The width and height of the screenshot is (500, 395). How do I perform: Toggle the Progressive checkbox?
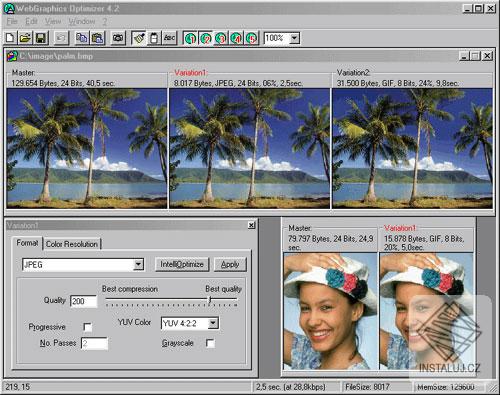click(87, 327)
